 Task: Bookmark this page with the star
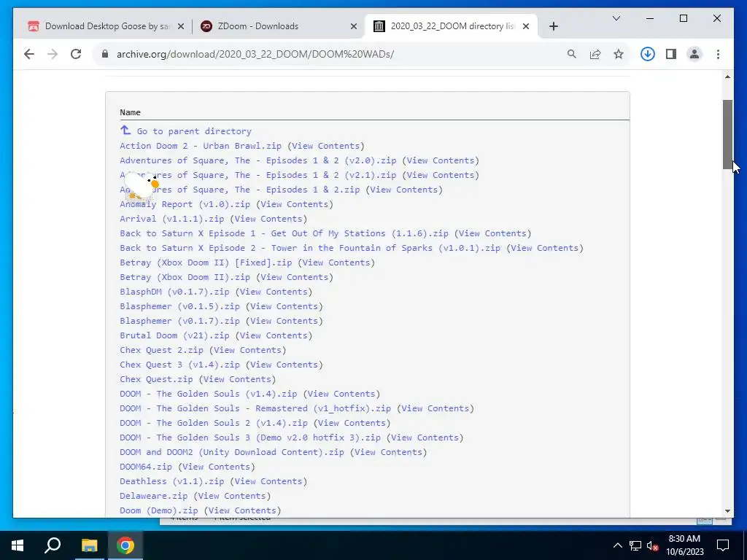(619, 54)
